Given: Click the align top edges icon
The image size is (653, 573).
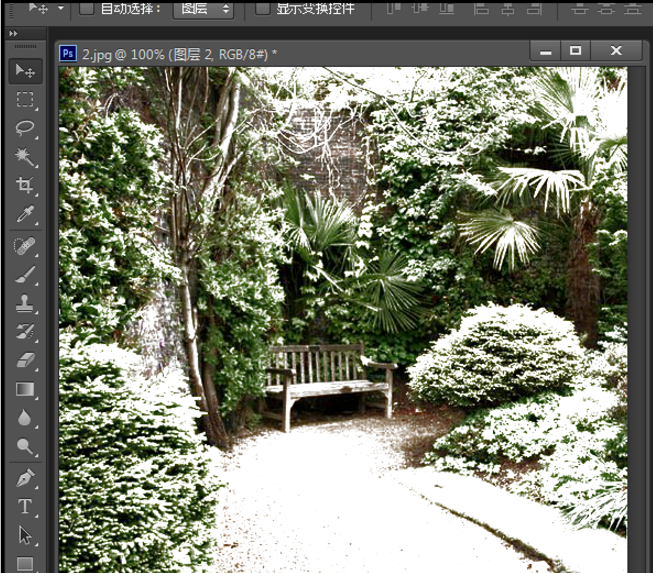Looking at the screenshot, I should click(x=393, y=7).
